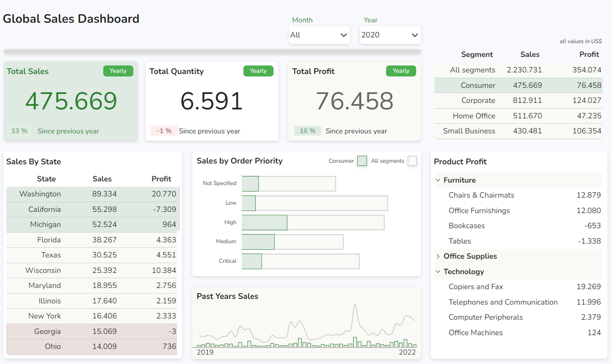
Task: Click the Medium priority bar
Action: tap(292, 242)
